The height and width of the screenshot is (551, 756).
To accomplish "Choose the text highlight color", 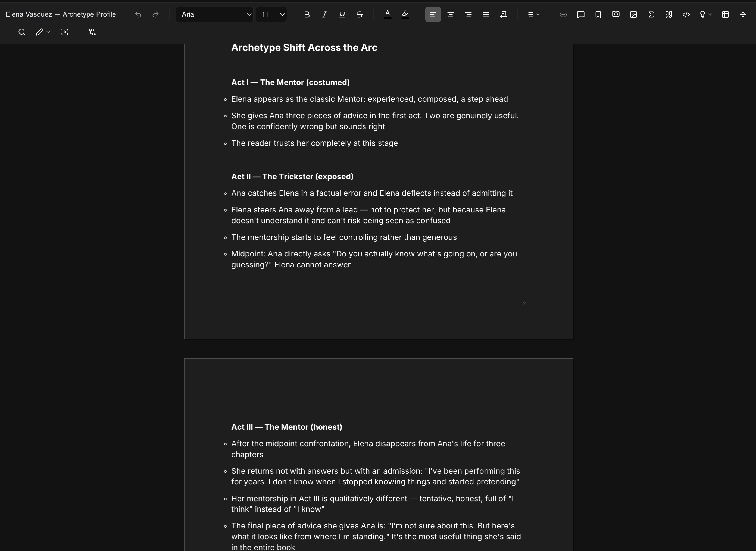I will 405,14.
